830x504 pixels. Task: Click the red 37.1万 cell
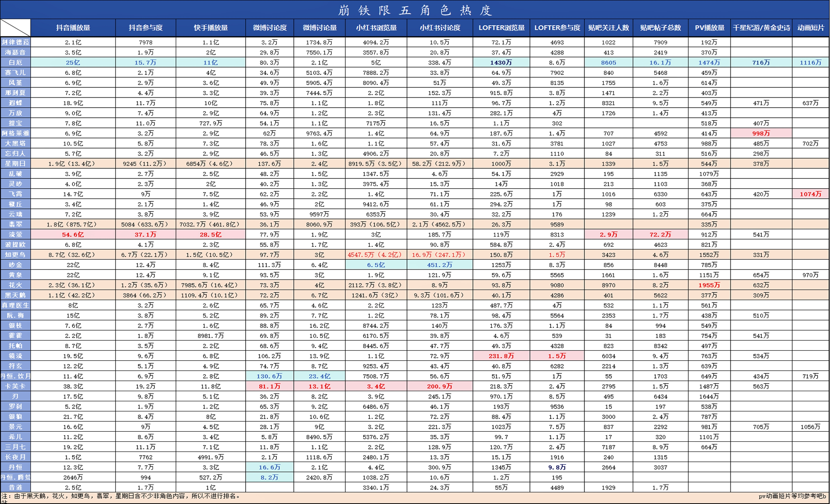[145, 234]
